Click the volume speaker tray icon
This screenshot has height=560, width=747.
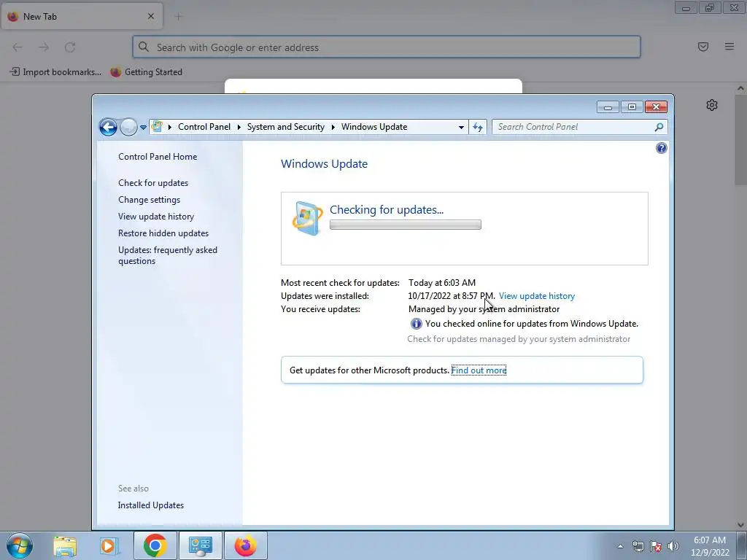673,546
